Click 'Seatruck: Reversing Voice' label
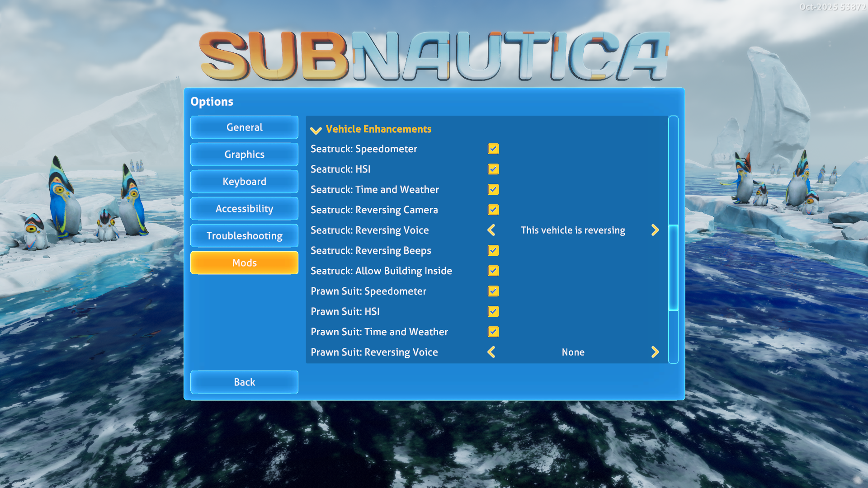 369,230
